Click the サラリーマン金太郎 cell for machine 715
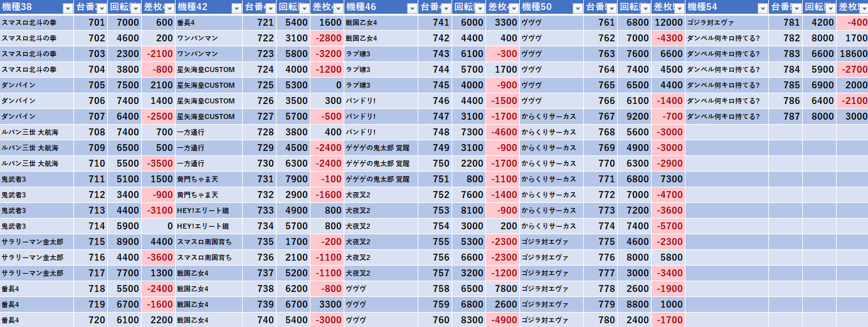 point(37,242)
